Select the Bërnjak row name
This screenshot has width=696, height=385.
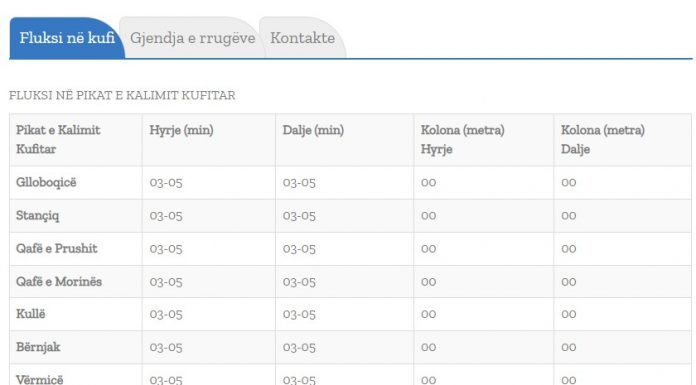[38, 347]
